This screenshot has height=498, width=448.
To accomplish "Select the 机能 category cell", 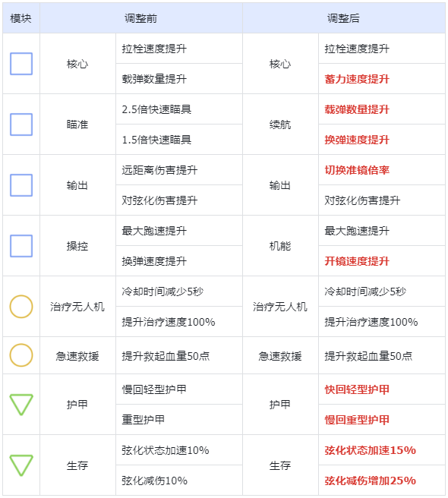I will pyautogui.click(x=280, y=246).
